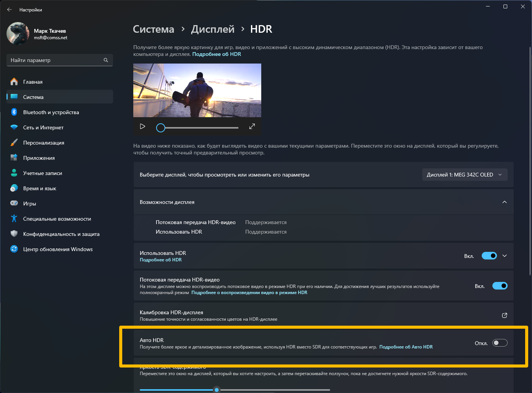Click the Система breadcrumb
The width and height of the screenshot is (532, 393).
(x=153, y=29)
